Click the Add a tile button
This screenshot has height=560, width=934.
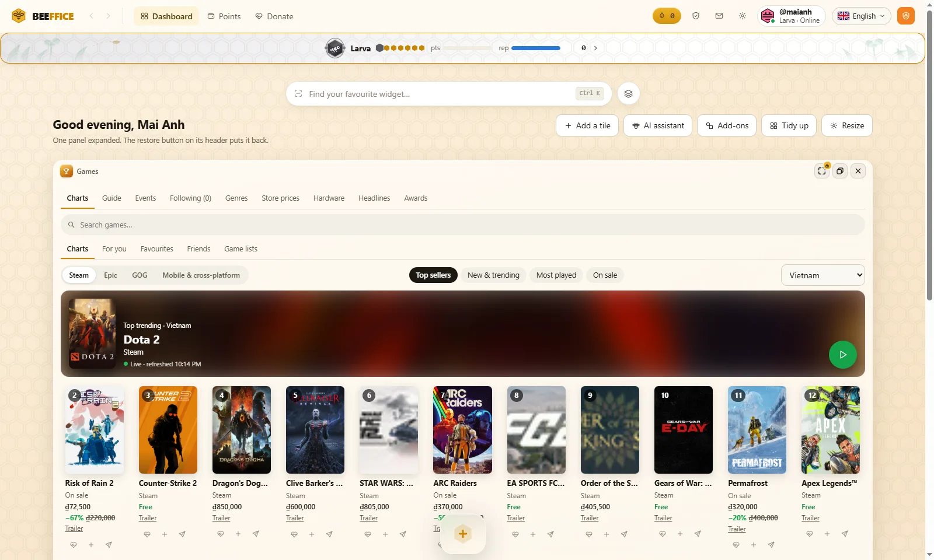point(587,125)
